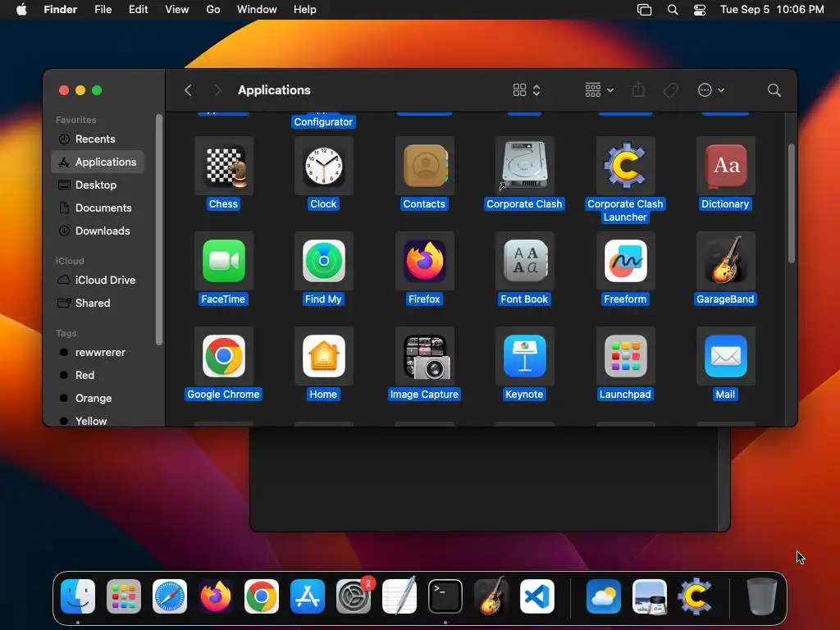Open App Store from the Dock
Image resolution: width=840 pixels, height=630 pixels.
pyautogui.click(x=308, y=596)
